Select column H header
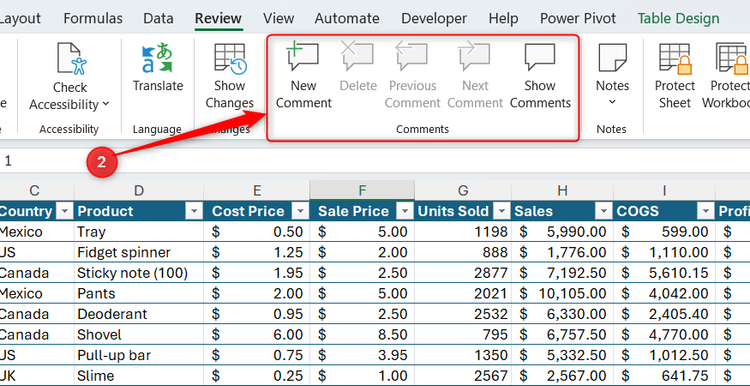The width and height of the screenshot is (750, 386). 562,190
